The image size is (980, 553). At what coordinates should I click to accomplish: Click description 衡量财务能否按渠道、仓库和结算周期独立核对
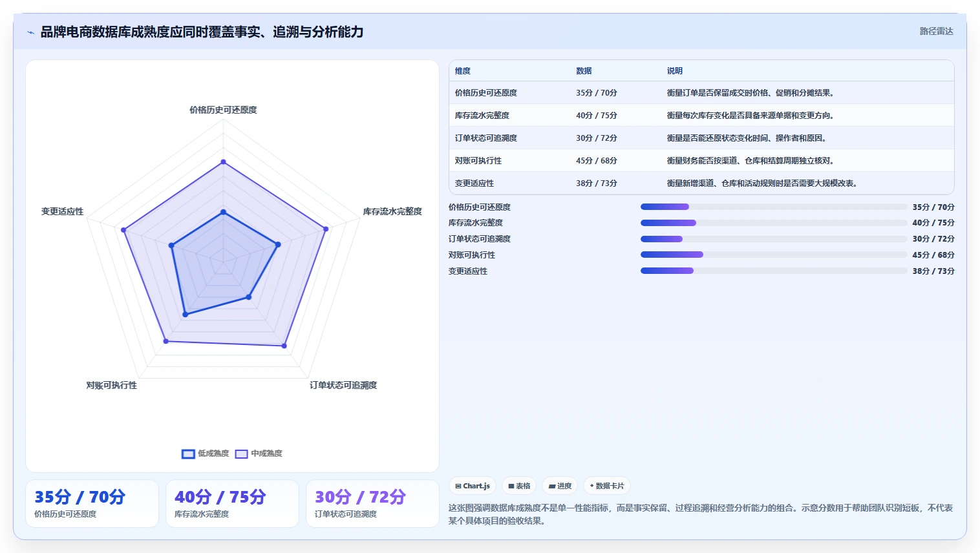click(751, 161)
